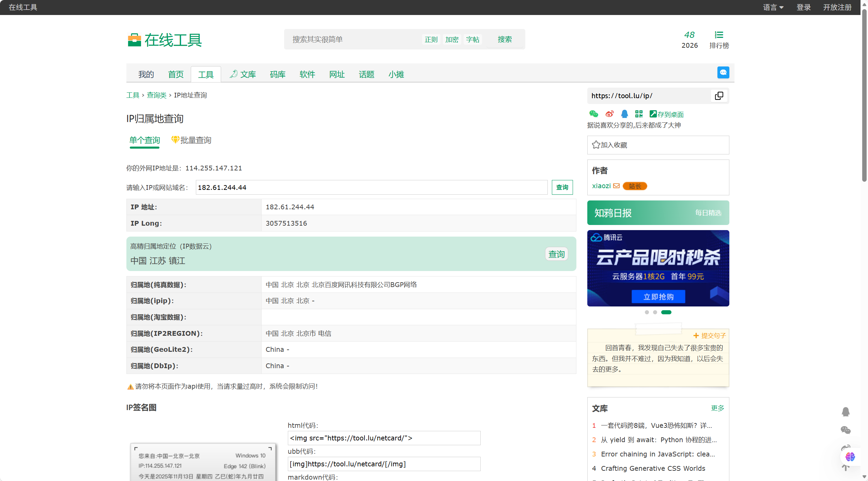868x481 pixels.
Task: Select the first carousel indicator dot
Action: 647,312
